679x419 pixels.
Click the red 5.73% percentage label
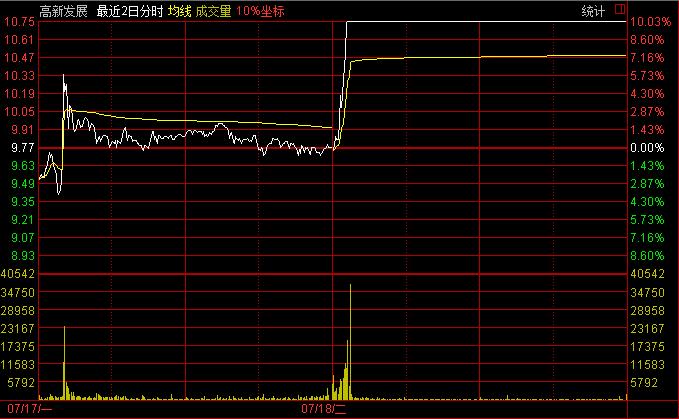click(647, 76)
